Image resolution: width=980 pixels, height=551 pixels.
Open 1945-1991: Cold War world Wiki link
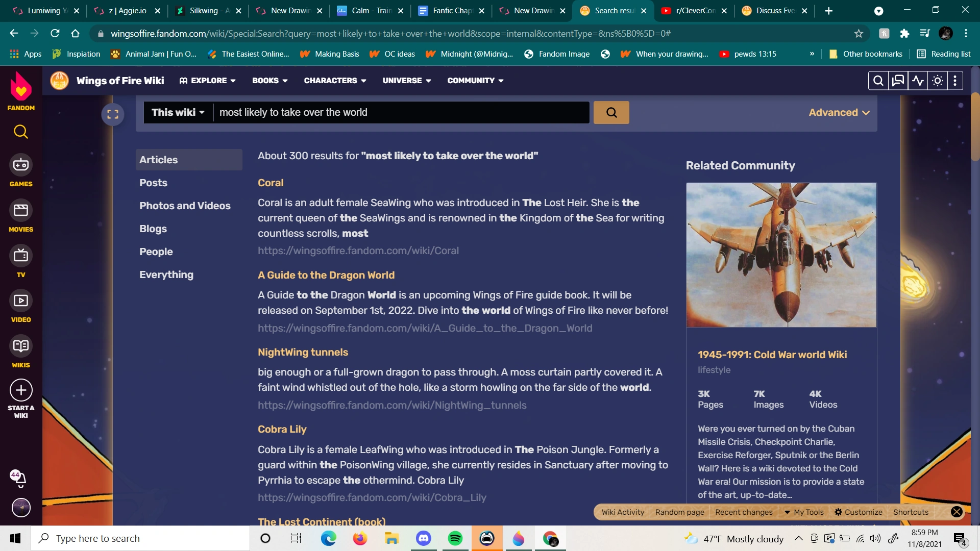click(772, 355)
